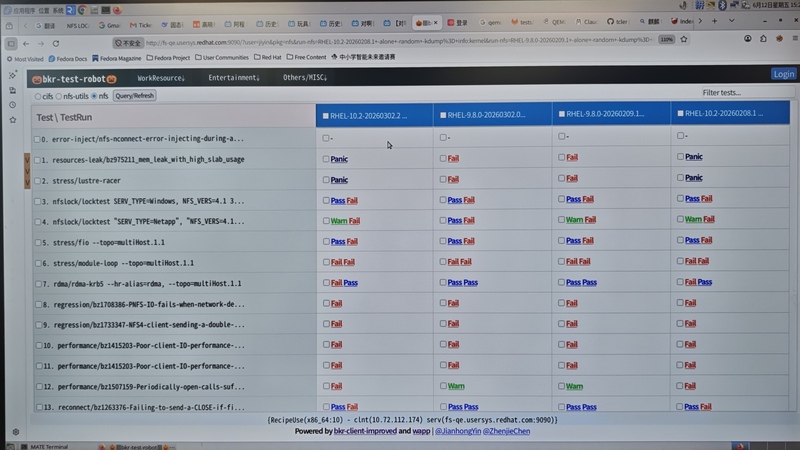Expand the Others/MISC dropdown menu
Screen dimensions: 800x450
tap(305, 78)
